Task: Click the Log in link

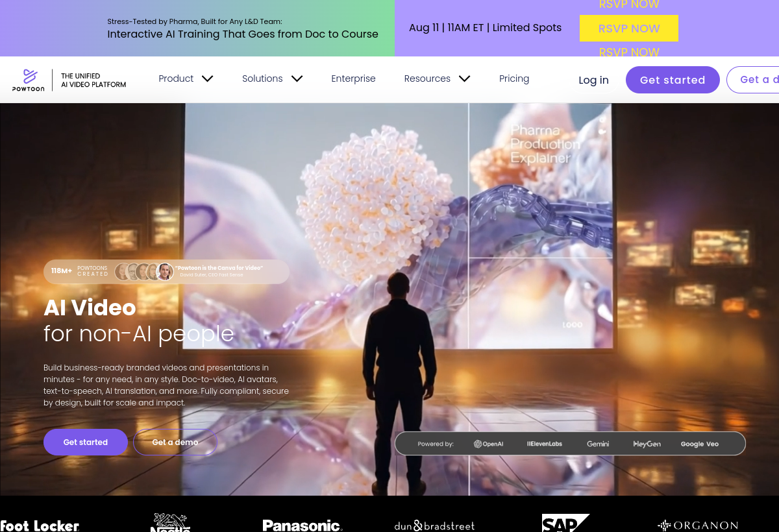Action: 593,80
